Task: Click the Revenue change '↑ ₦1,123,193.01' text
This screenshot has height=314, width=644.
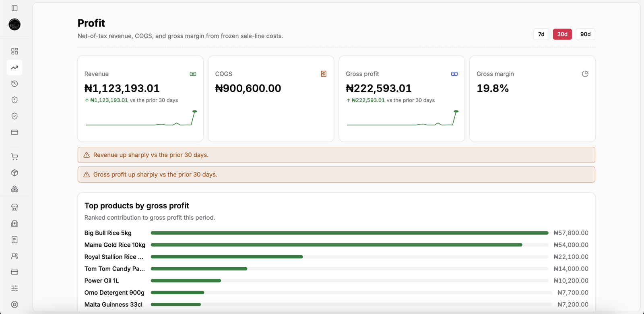Action: [x=106, y=100]
